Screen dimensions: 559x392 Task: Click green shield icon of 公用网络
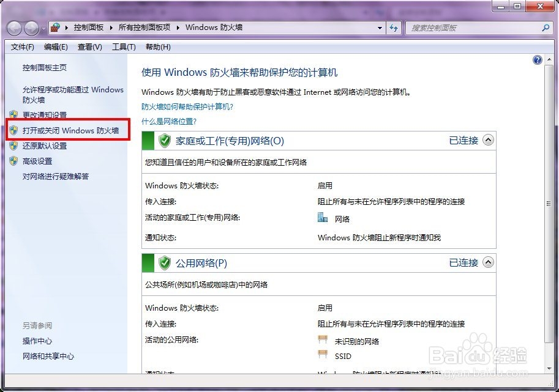point(164,263)
